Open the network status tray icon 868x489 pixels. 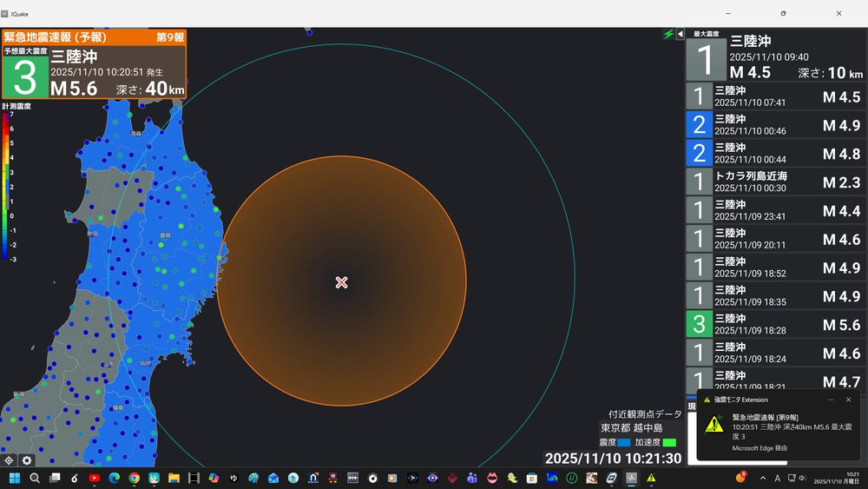pyautogui.click(x=792, y=478)
